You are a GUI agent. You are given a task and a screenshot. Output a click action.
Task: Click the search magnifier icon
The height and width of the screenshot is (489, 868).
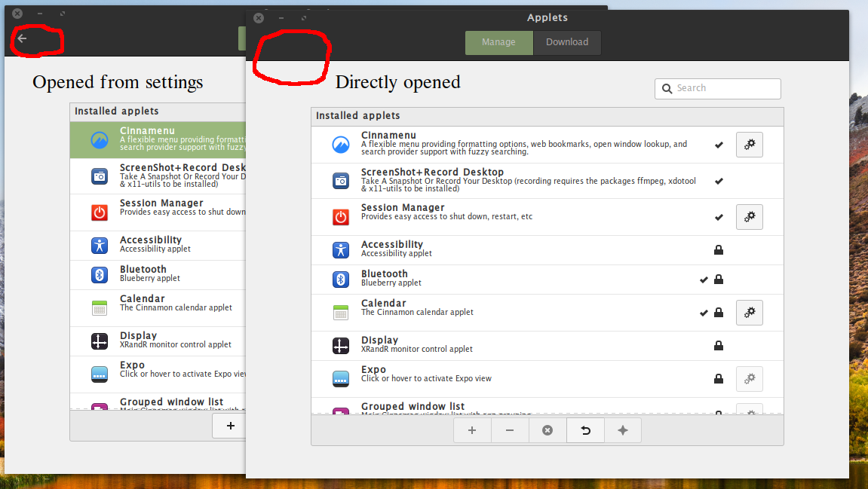click(667, 88)
